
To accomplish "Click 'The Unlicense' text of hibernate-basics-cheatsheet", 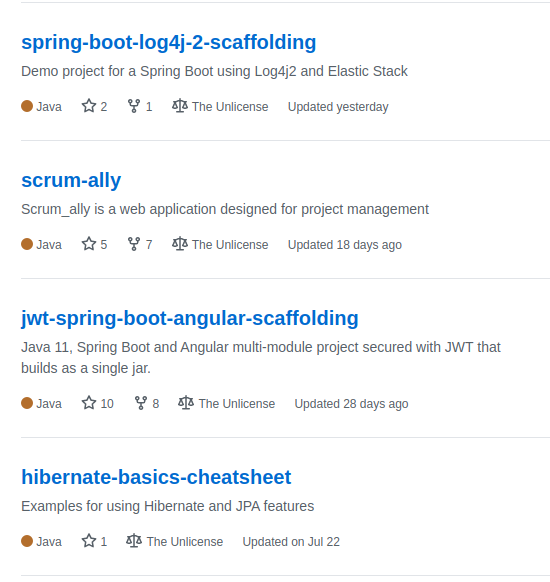I will click(185, 542).
